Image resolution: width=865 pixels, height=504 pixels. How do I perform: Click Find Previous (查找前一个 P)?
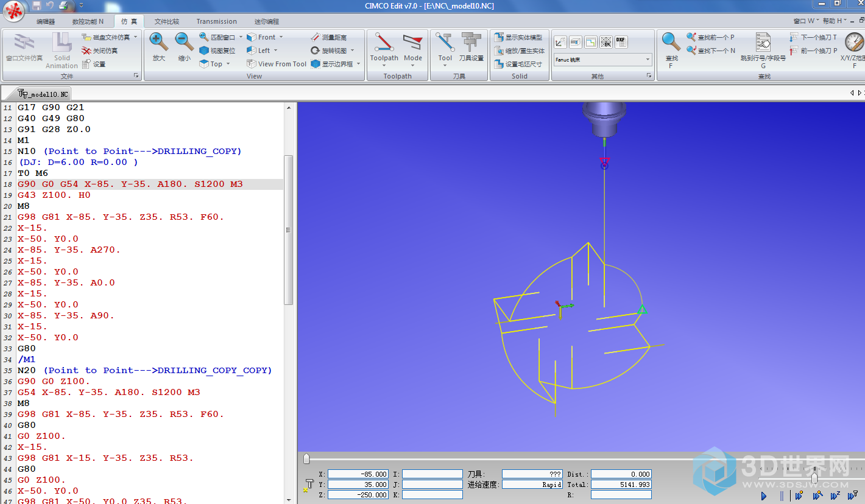click(x=710, y=37)
